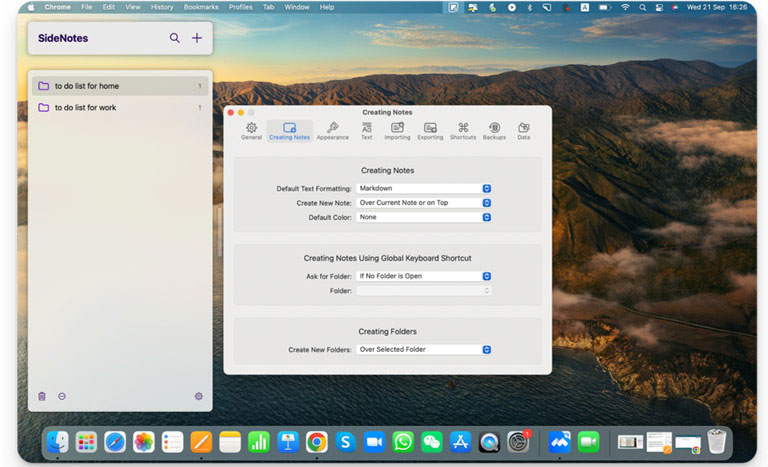The image size is (768, 467).
Task: Select 'to do list for home' folder
Action: (120, 86)
